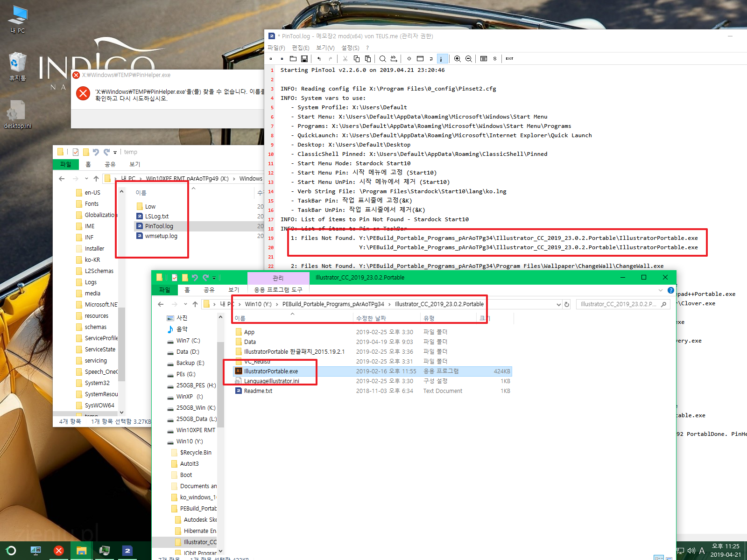Click Windows breadcrumb in temp explorer address bar
Viewport: 747px width, 560px height.
(251, 179)
